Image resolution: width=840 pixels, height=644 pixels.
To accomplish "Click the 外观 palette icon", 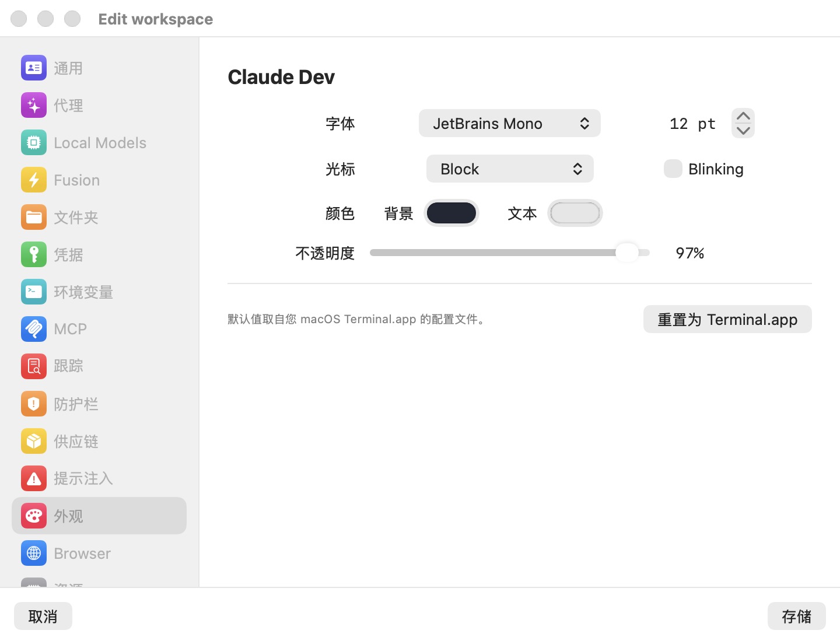I will coord(34,516).
